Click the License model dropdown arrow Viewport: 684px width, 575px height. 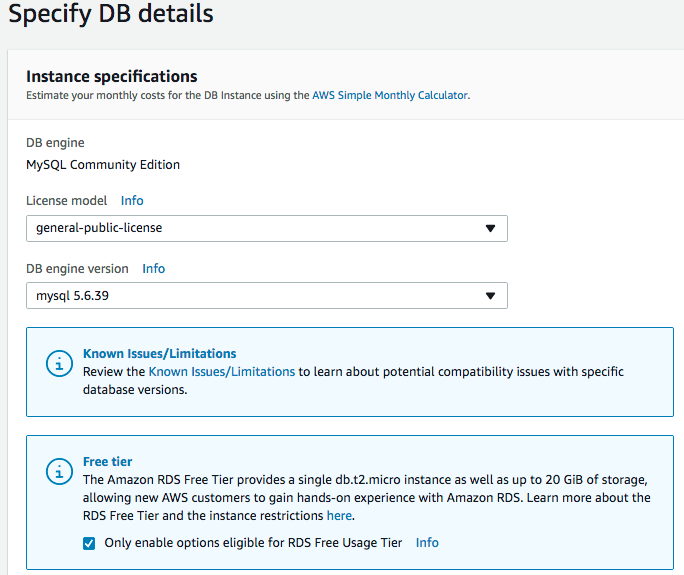[490, 228]
